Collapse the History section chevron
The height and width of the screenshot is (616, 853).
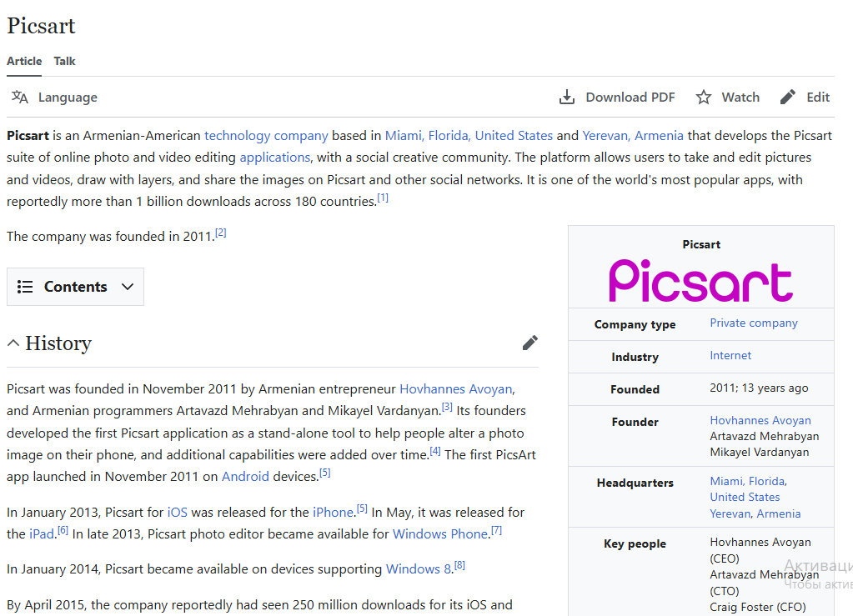(13, 343)
